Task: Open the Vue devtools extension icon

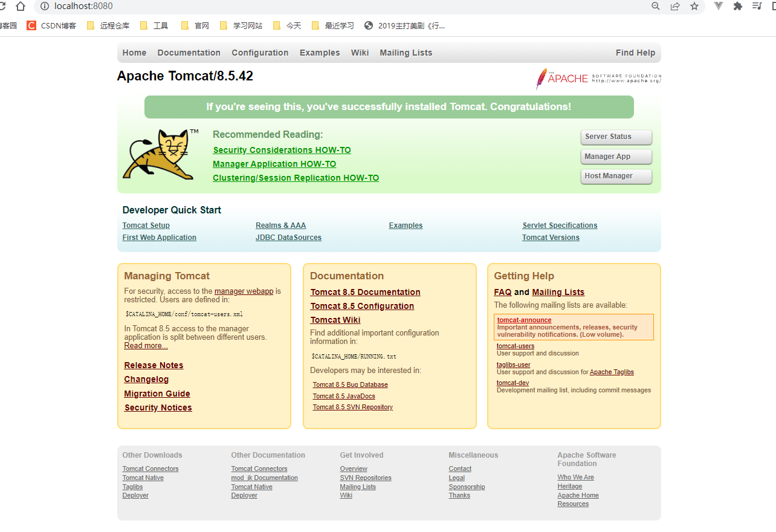Action: (x=719, y=6)
